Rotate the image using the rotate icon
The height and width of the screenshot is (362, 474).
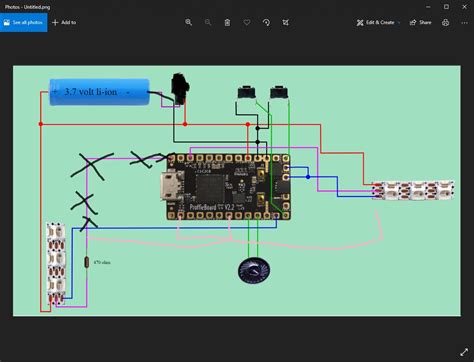(266, 22)
